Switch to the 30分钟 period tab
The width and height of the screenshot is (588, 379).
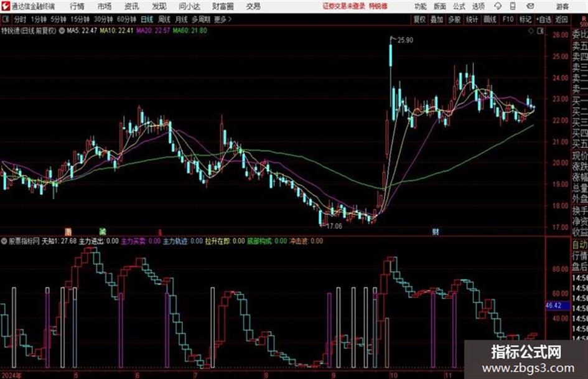[103, 19]
